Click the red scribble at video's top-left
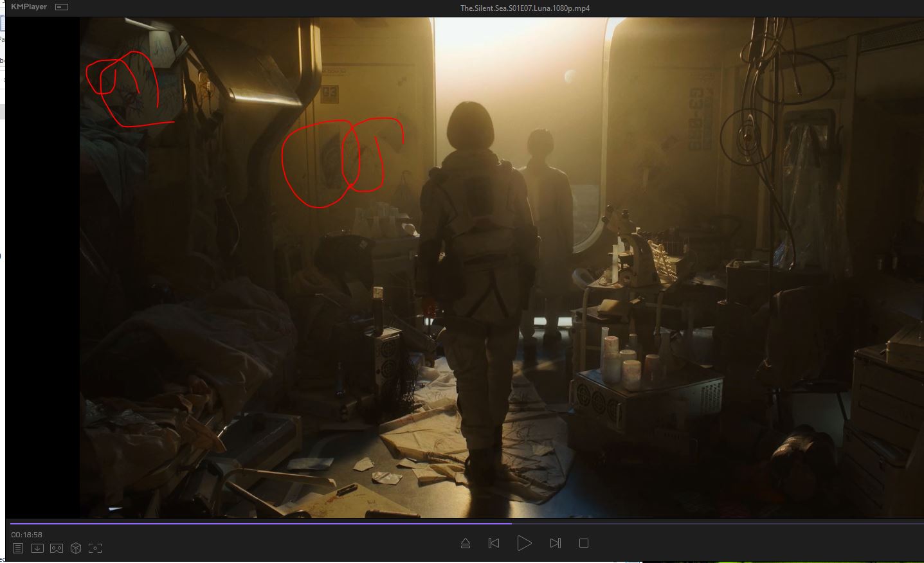This screenshot has width=924, height=563. point(125,87)
